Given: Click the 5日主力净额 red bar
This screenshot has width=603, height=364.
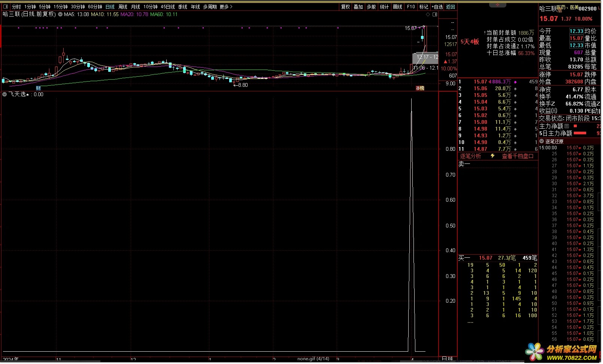Looking at the screenshot, I should click(x=580, y=133).
